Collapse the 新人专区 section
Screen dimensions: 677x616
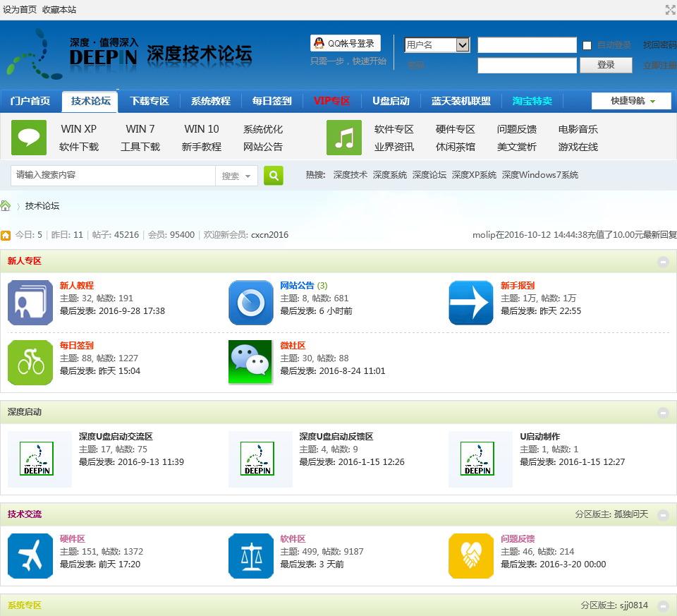coord(663,262)
